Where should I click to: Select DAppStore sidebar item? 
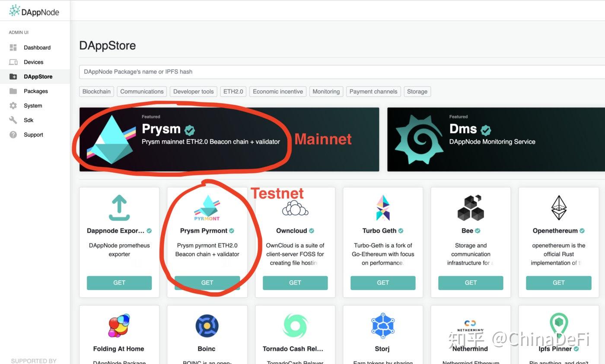[x=35, y=76]
